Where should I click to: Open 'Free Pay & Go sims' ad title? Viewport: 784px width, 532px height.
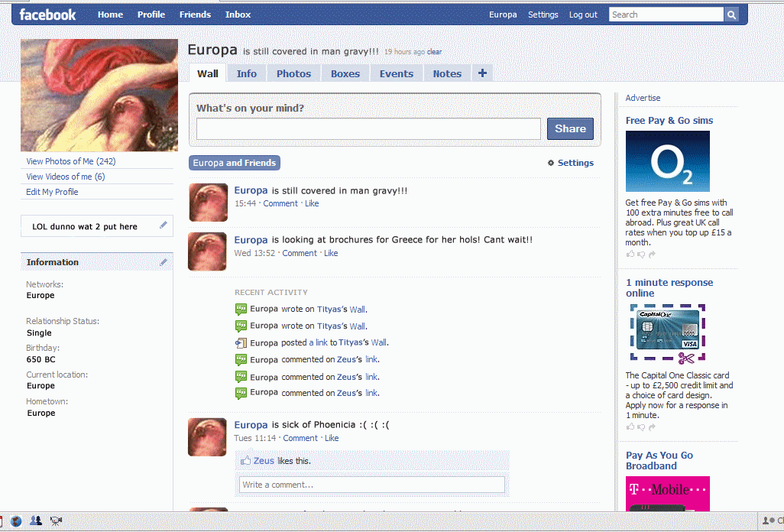point(669,121)
